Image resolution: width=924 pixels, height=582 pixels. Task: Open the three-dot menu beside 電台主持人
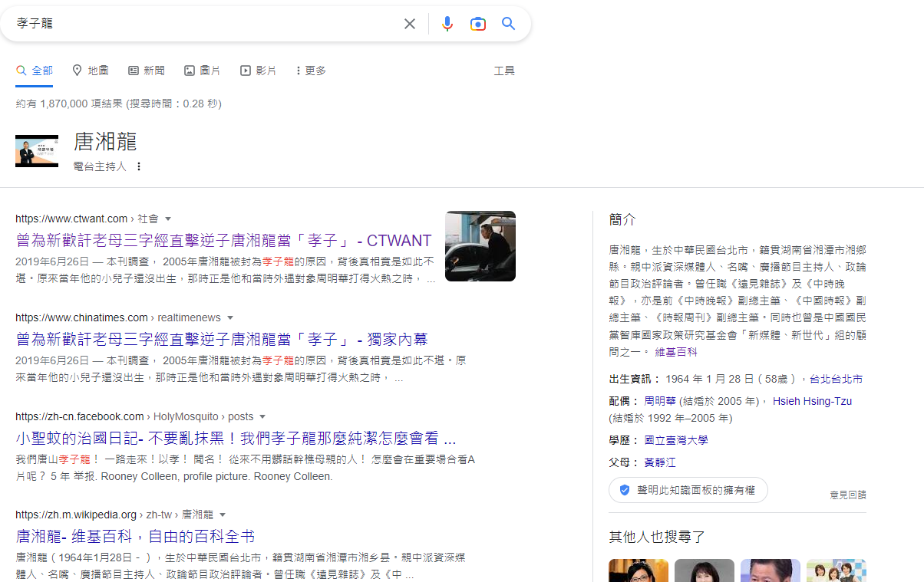point(139,166)
